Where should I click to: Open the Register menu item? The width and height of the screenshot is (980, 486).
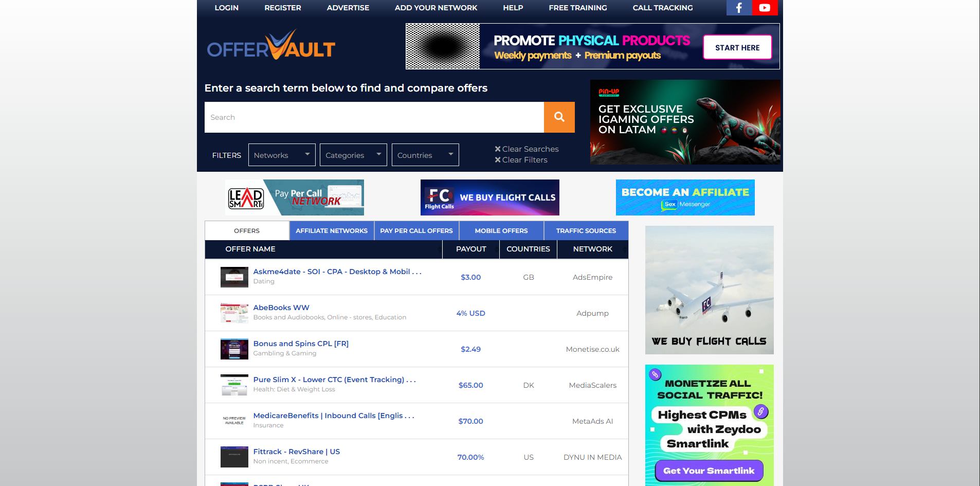click(282, 8)
